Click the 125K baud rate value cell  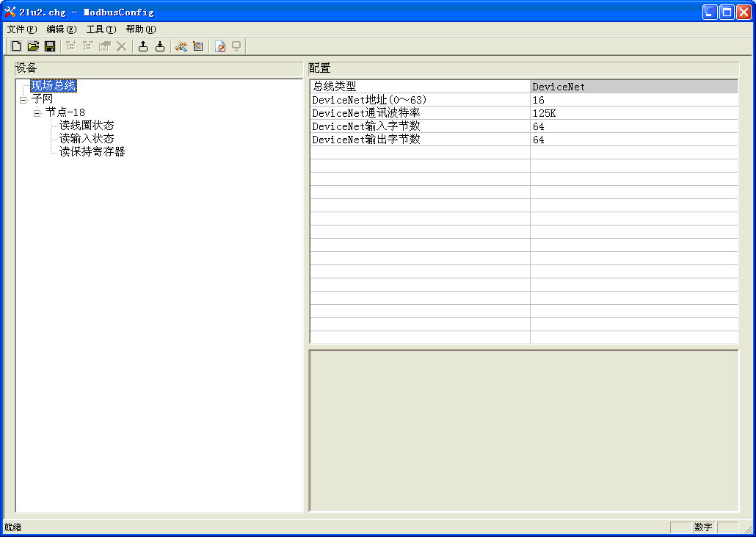(x=633, y=113)
